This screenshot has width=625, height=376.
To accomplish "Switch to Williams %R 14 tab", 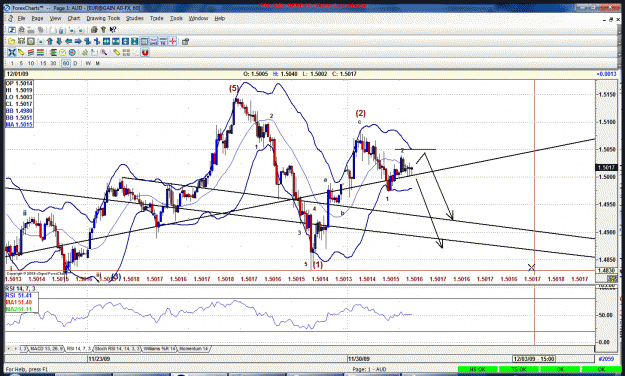I will point(159,348).
